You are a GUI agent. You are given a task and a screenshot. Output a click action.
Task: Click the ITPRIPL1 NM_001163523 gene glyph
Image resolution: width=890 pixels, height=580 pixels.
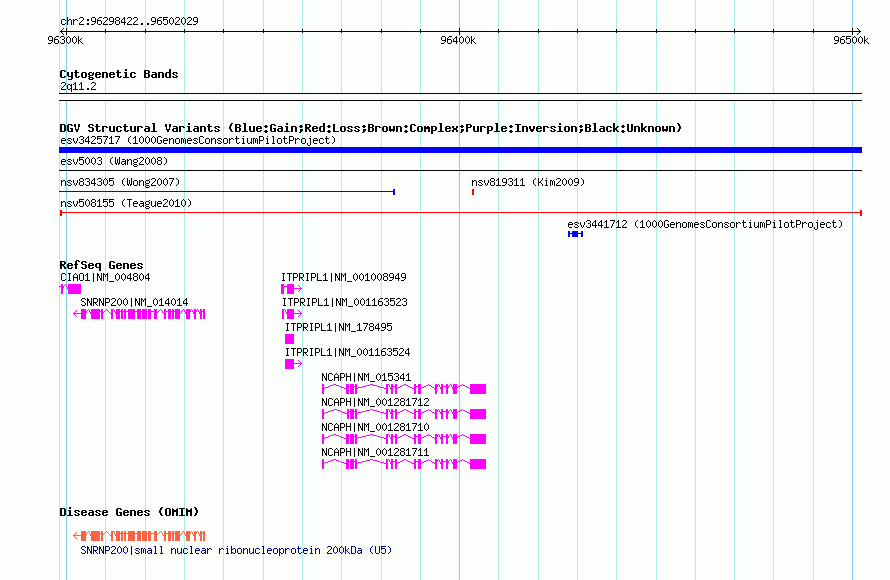coord(292,314)
